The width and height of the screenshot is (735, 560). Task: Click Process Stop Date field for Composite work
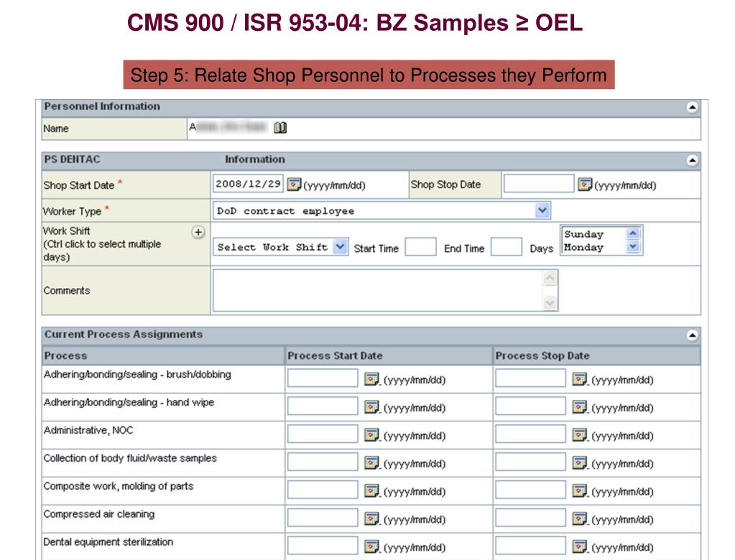click(531, 490)
